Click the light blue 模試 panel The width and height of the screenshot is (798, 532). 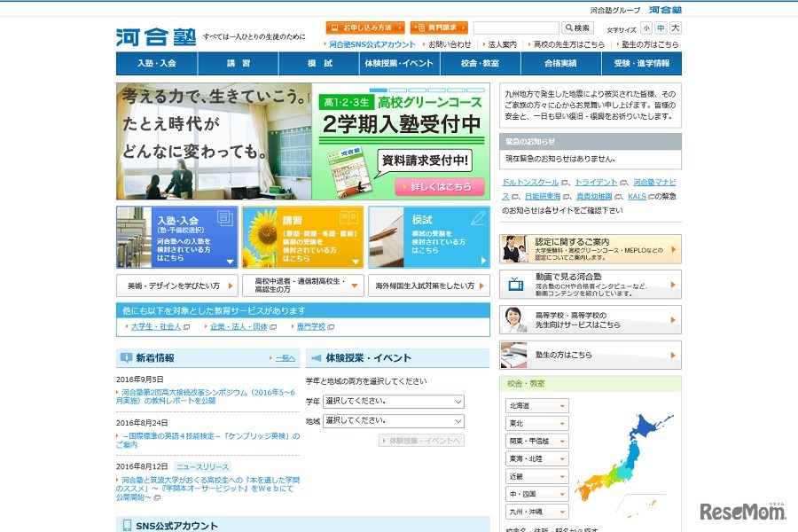coord(429,237)
